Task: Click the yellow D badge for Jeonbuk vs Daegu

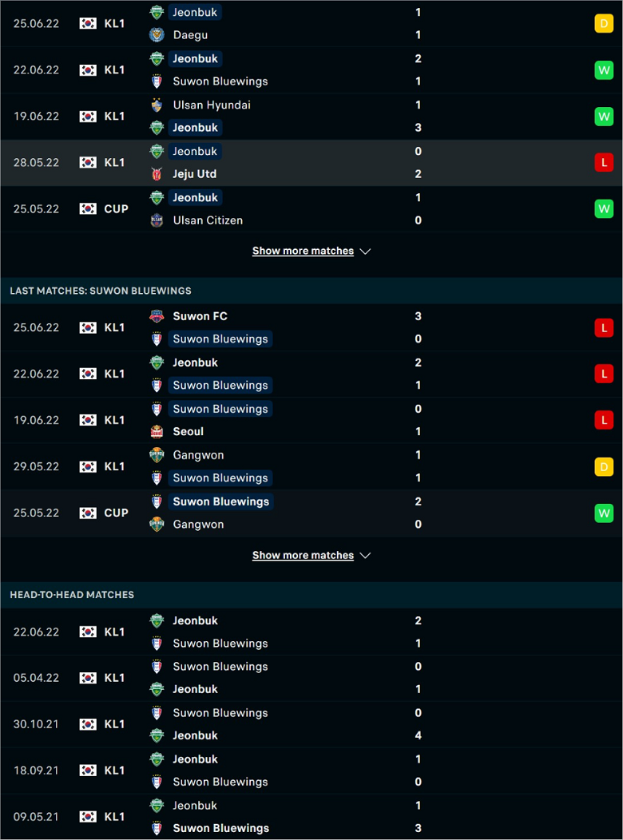Action: coord(604,24)
